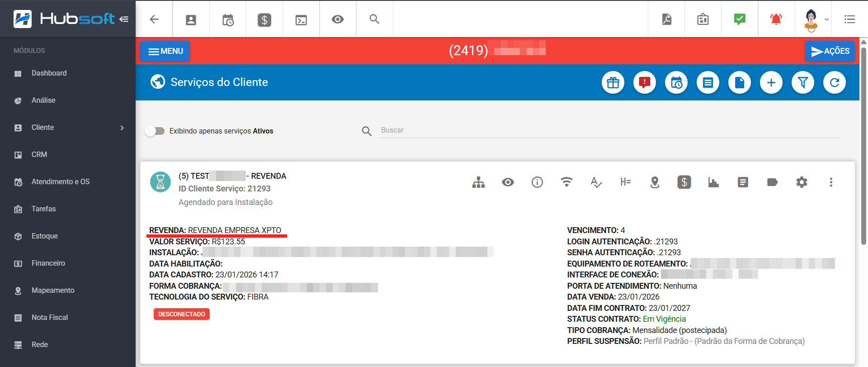Open the user avatar dropdown
This screenshot has width=868, height=367.
816,20
